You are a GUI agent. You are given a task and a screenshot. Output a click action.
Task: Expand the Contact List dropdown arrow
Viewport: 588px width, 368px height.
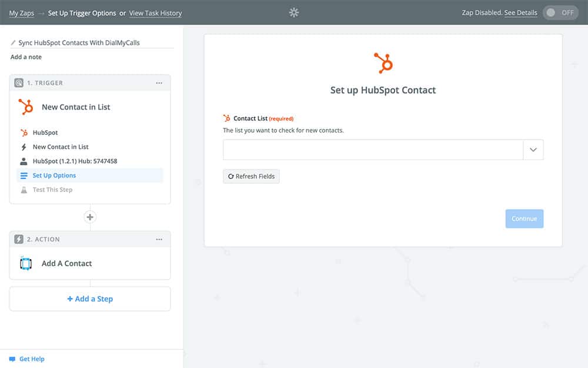[533, 150]
